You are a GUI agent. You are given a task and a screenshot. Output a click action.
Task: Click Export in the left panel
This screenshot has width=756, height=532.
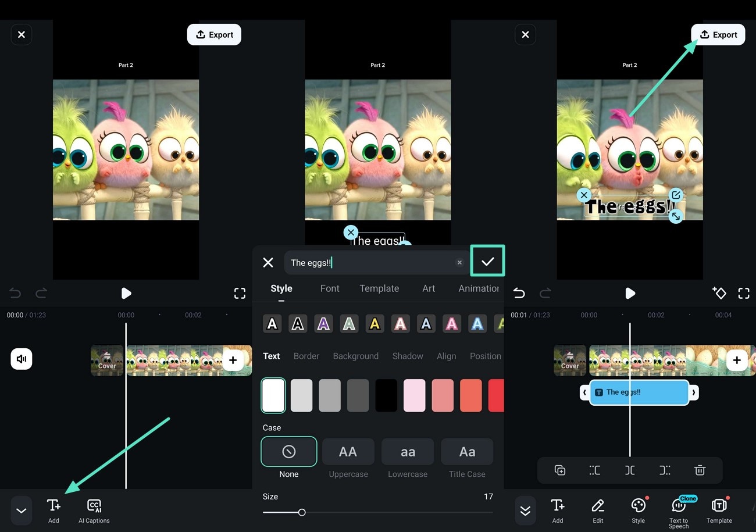point(214,35)
